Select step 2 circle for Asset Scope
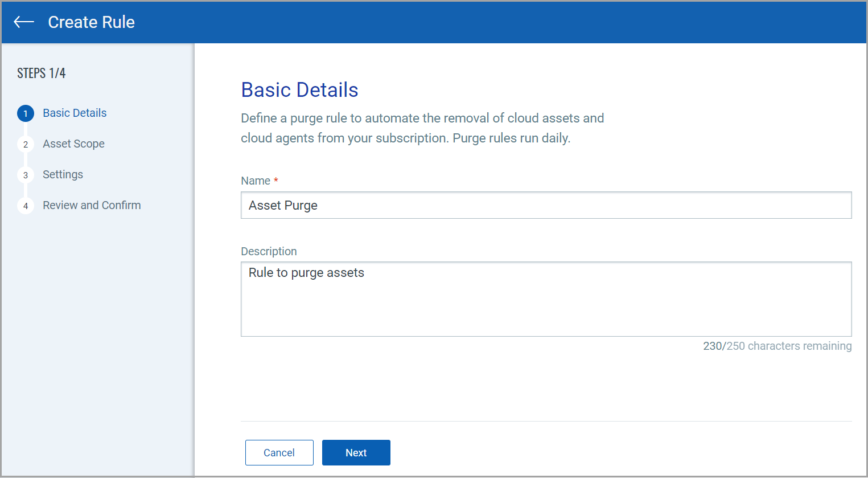The width and height of the screenshot is (868, 478). pos(26,144)
